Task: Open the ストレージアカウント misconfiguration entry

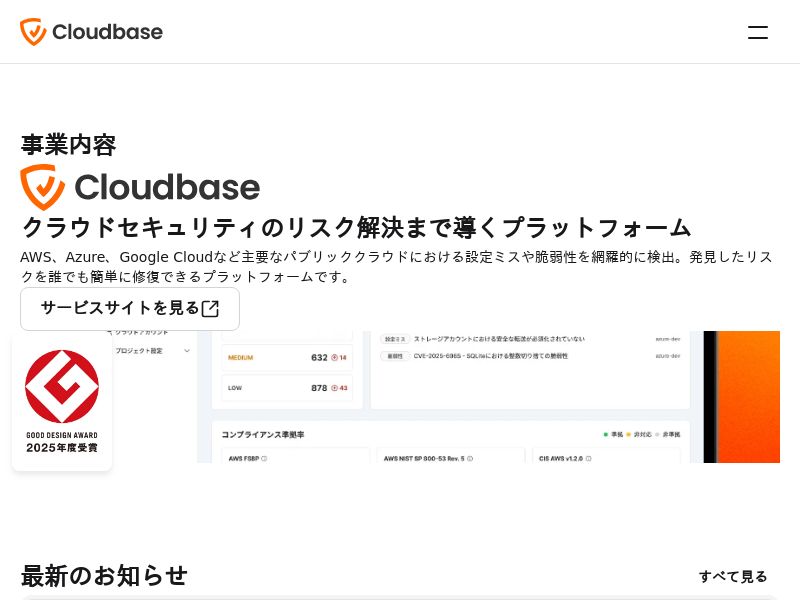Action: pos(500,339)
